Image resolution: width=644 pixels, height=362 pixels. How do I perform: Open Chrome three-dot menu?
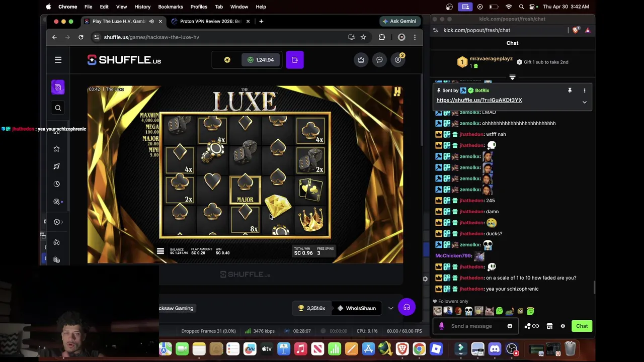(x=415, y=37)
